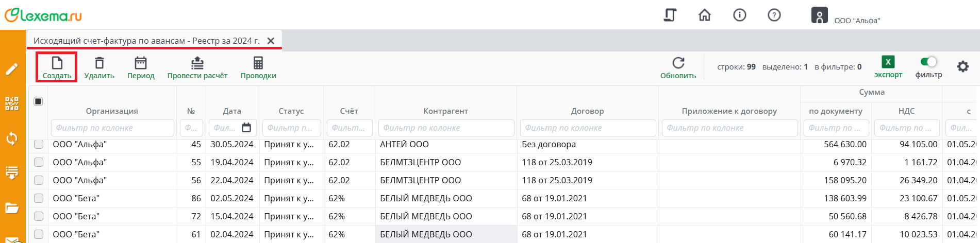The height and width of the screenshot is (243, 980).
Task: Open the question mark help icon
Action: pos(774,15)
